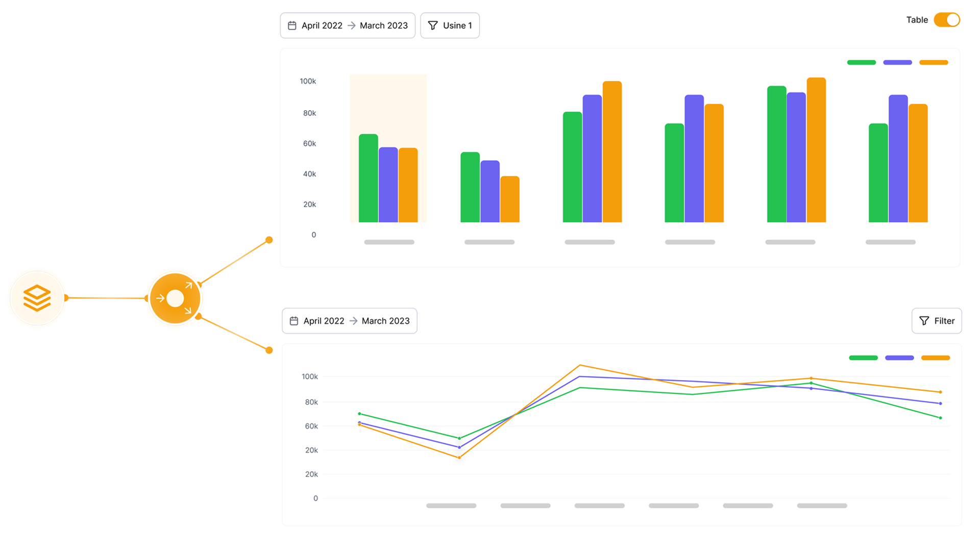The image size is (980, 551).
Task: Click calendar icon in bottom date range
Action: (294, 321)
